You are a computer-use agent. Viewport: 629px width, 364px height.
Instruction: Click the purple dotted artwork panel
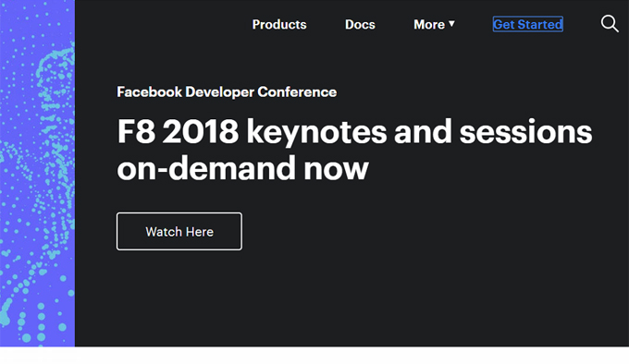pyautogui.click(x=37, y=173)
